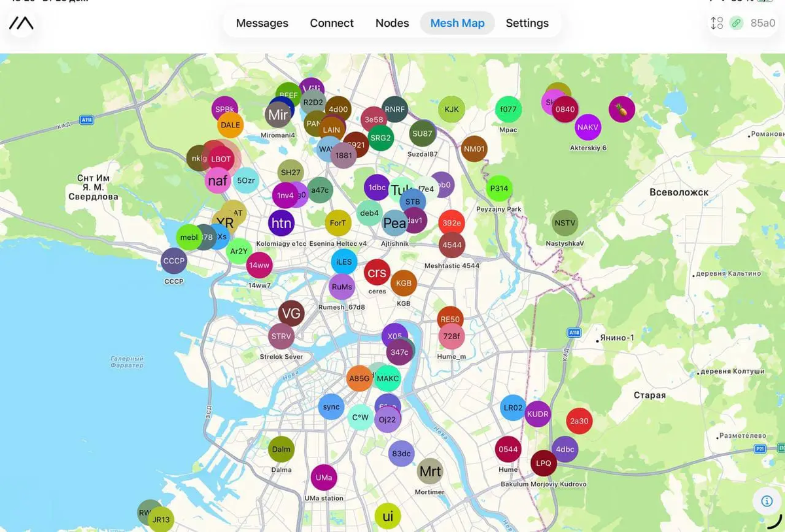Select the KUDR node marker
The width and height of the screenshot is (785, 532).
538,414
